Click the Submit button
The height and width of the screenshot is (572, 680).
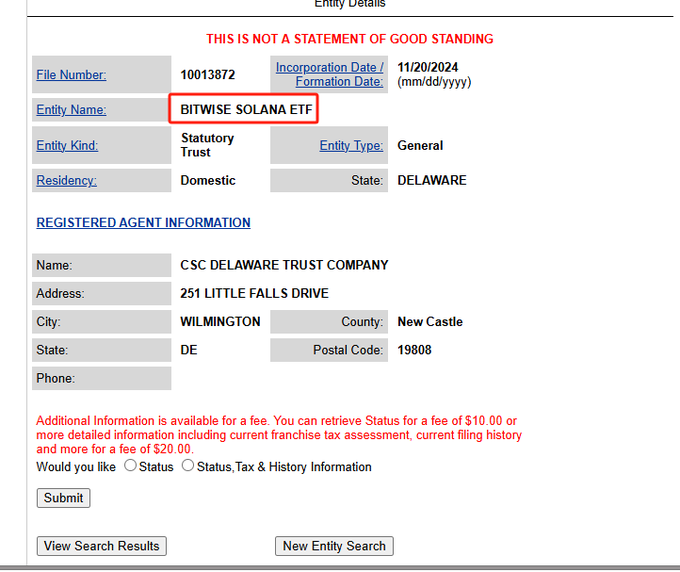pyautogui.click(x=63, y=498)
